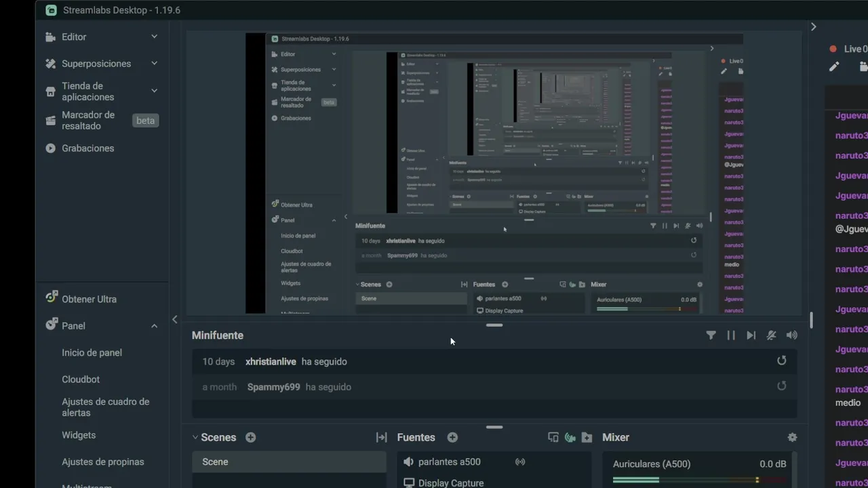868x488 pixels.
Task: Open Ajustes de propinas
Action: pos(103,462)
